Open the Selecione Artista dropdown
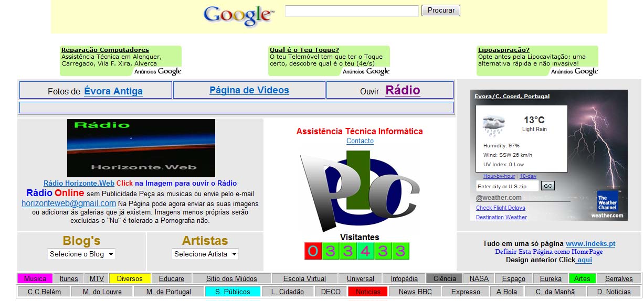The width and height of the screenshot is (644, 301). click(x=205, y=254)
